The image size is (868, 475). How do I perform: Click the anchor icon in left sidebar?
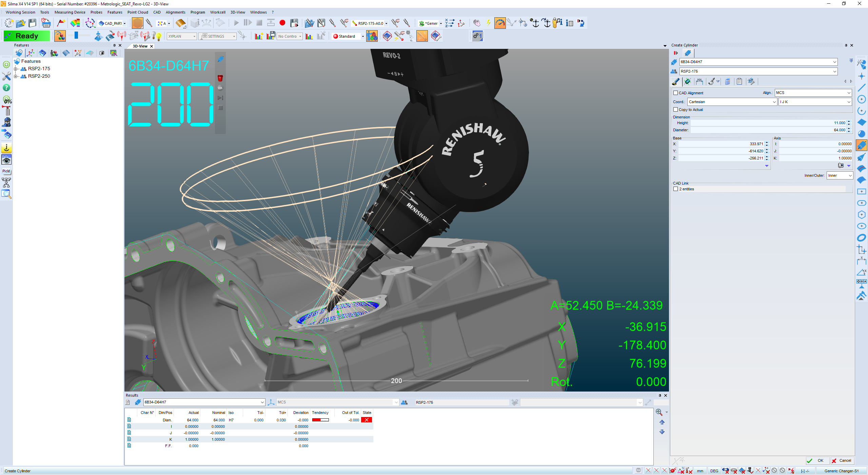pyautogui.click(x=6, y=148)
